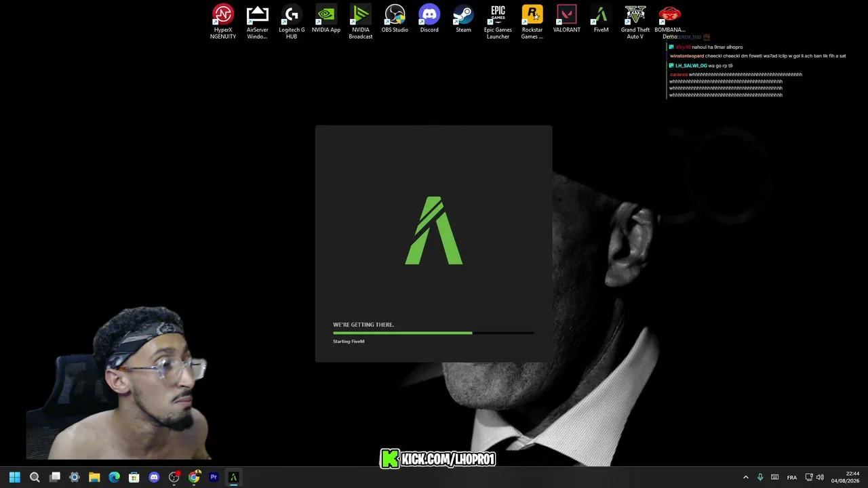The height and width of the screenshot is (488, 868).
Task: Open the Windows Start menu
Action: tap(15, 477)
